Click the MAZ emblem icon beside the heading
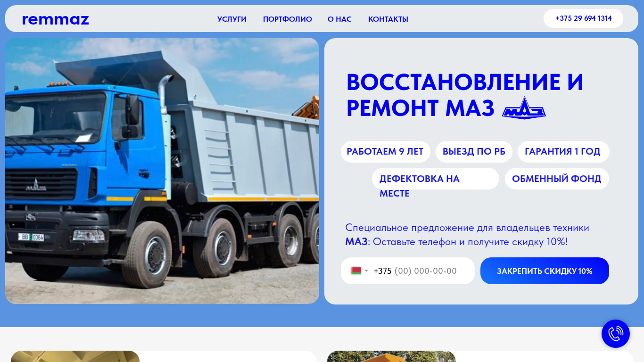644x362 pixels. pyautogui.click(x=524, y=108)
